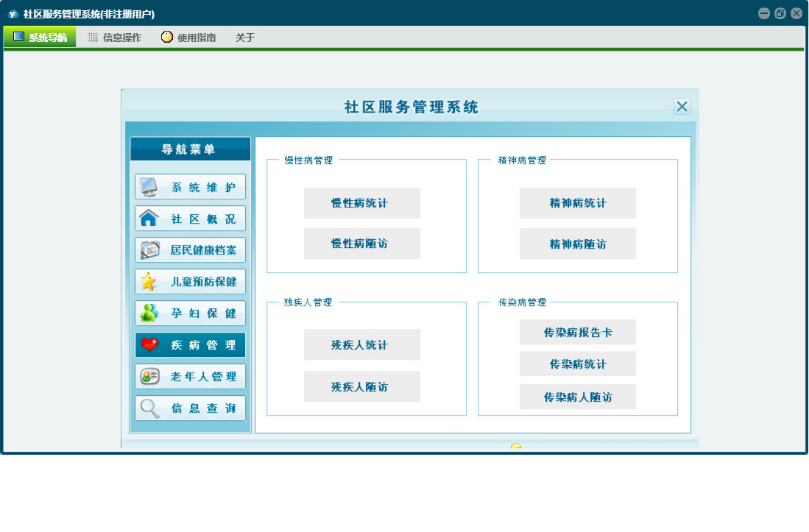Select the highlighted 疾病管理 menu item
Image resolution: width=809 pixels, height=532 pixels.
click(x=191, y=345)
